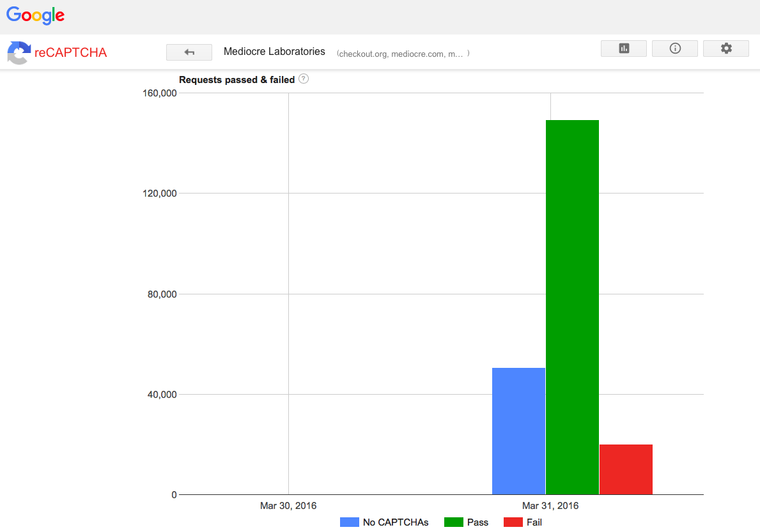Screen dimensions: 760x532
Task: Open the settings gear icon
Action: point(725,49)
